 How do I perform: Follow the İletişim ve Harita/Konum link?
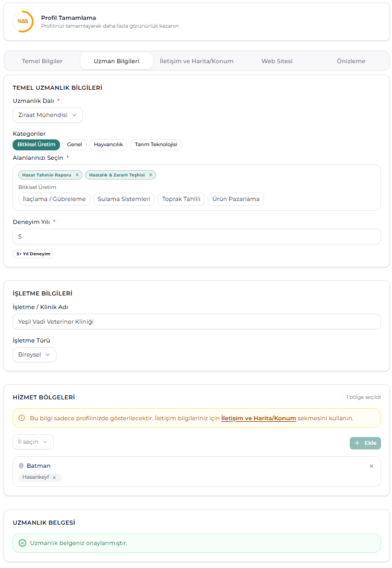258,418
